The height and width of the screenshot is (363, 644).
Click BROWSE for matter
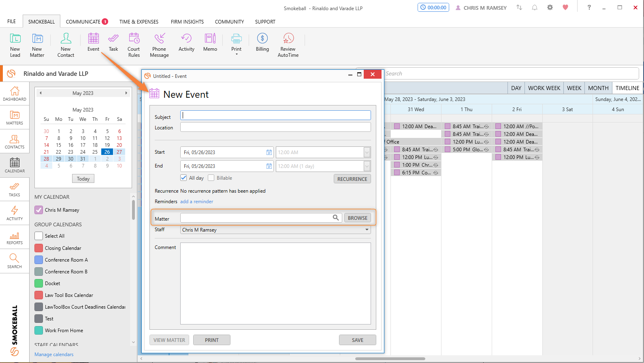tap(358, 218)
